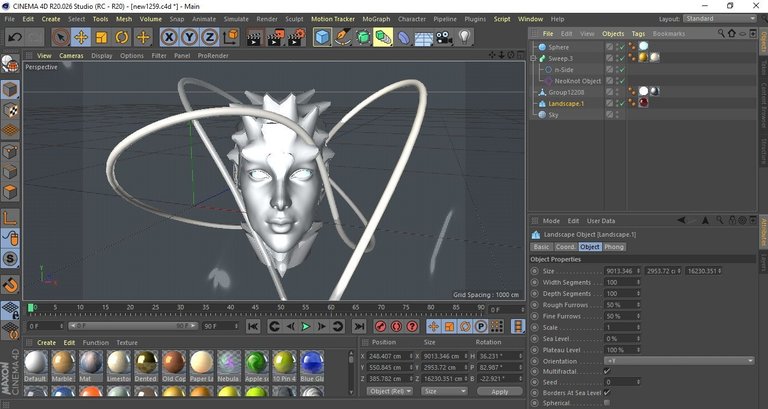The image size is (768, 409).
Task: Open the Deformer bend icon
Action: tap(404, 37)
